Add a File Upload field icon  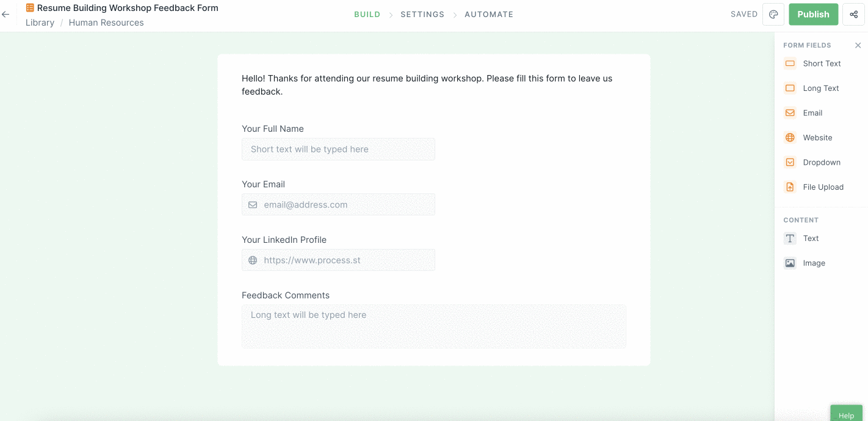(790, 187)
